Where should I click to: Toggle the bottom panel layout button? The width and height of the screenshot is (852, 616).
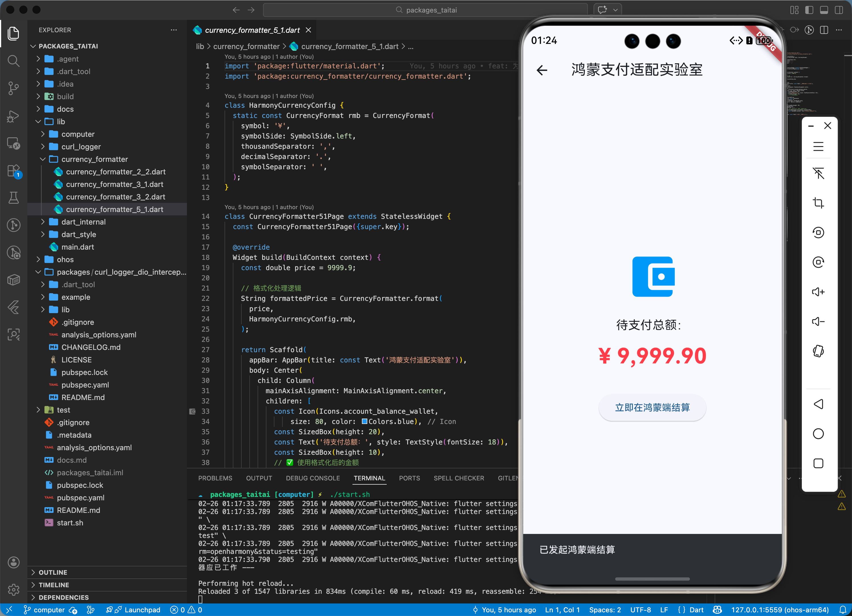[824, 10]
